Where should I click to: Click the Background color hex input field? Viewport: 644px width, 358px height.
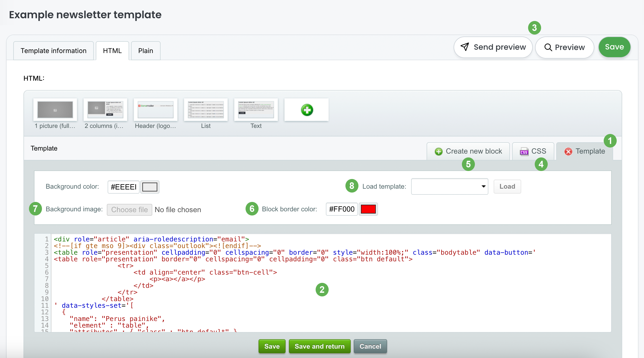(x=123, y=187)
